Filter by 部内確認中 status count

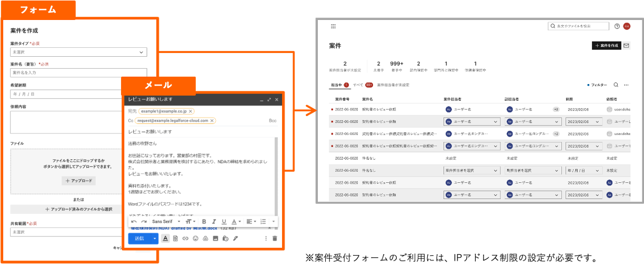click(418, 66)
